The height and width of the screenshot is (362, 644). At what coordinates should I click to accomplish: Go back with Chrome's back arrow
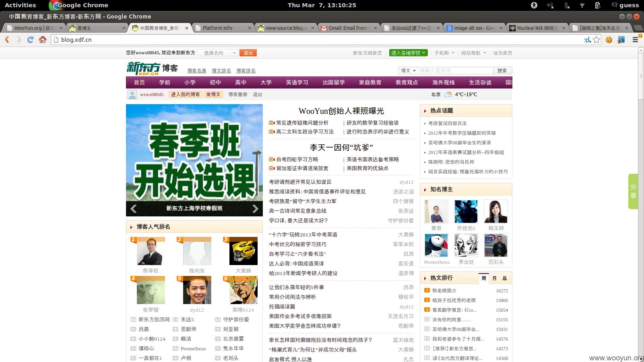click(7, 39)
